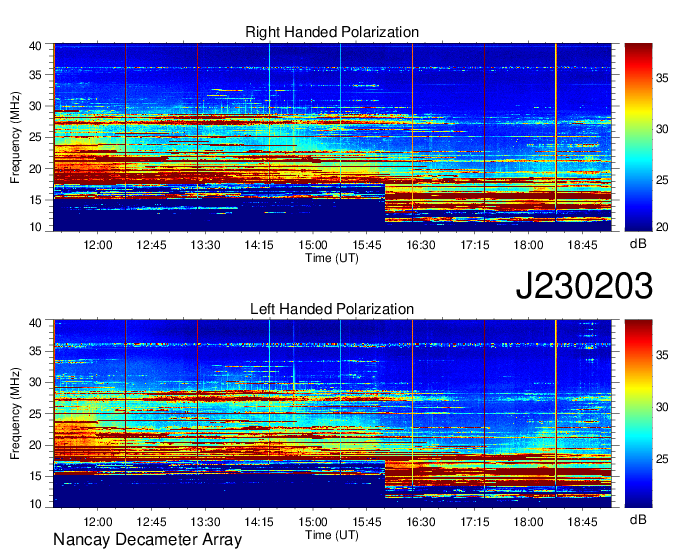Click "Time (UT)" label under Left Handed plot
Screen dimensions: 680x552
pos(332,535)
